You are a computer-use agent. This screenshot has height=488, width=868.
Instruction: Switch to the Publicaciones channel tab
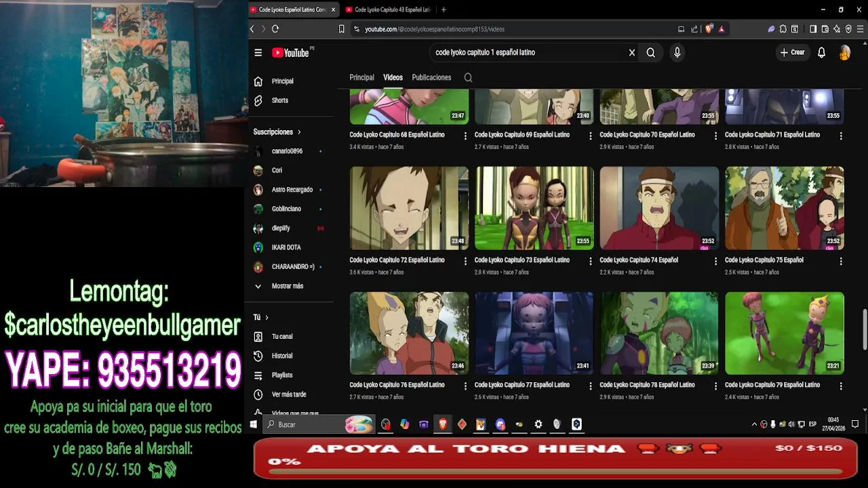[x=431, y=77]
